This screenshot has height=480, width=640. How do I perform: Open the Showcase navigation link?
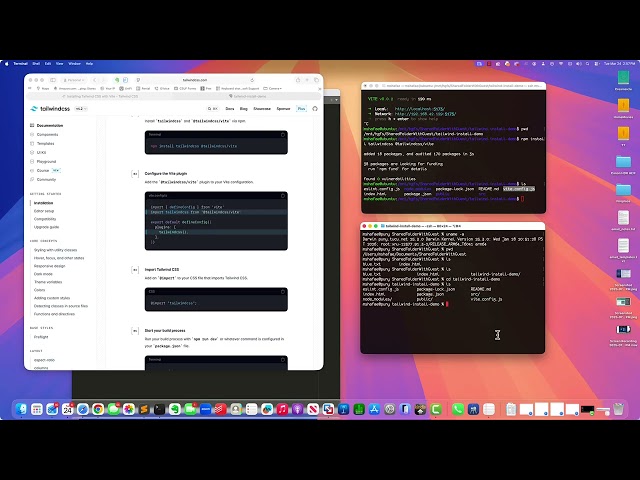(262, 109)
